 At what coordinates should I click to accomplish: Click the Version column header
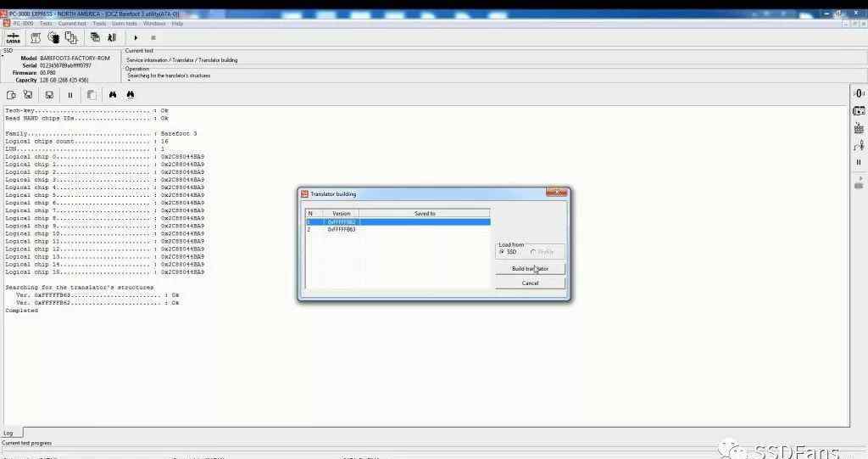pos(341,214)
